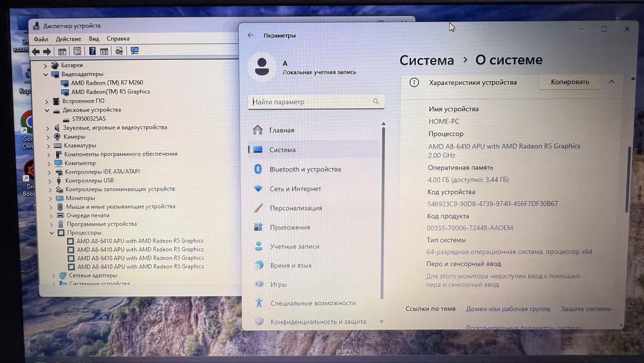This screenshot has height=363, width=644.
Task: Click the Учетные записи person icon
Action: tap(258, 246)
